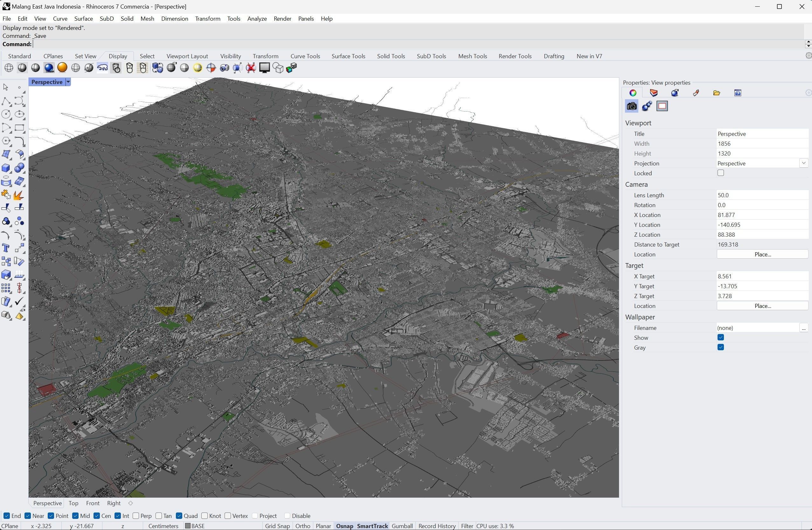Click the Properties color wheel tab icon
Screen dimensions: 812x530
[633, 93]
